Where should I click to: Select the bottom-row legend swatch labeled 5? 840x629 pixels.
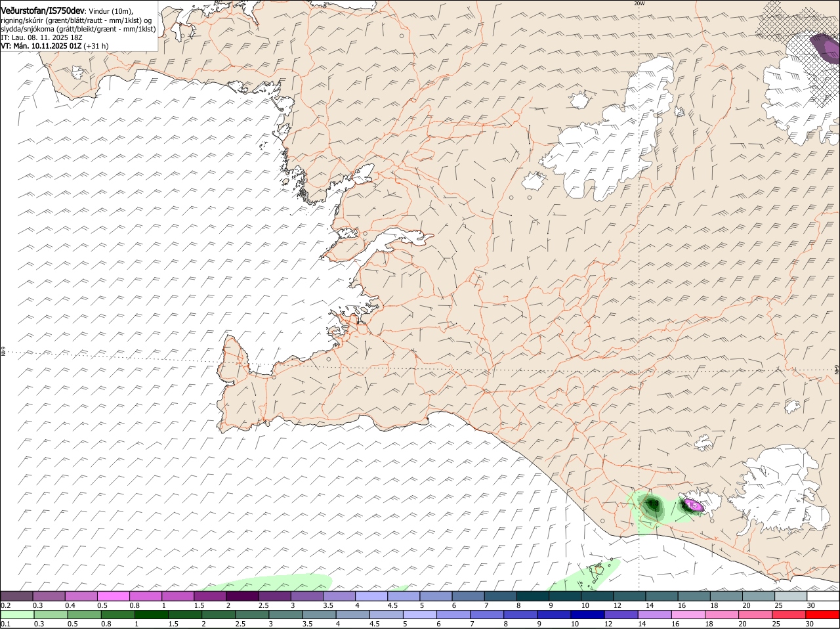coord(419,615)
